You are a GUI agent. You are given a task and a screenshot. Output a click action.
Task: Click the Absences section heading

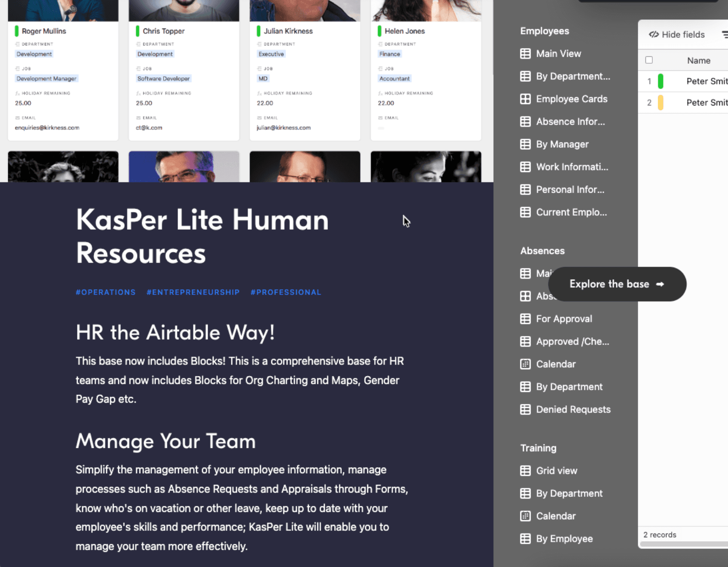[542, 251]
